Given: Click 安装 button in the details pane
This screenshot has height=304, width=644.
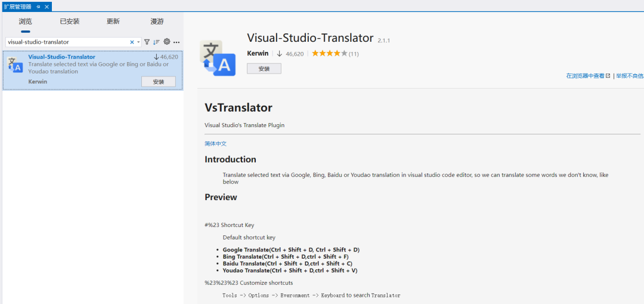Looking at the screenshot, I should point(264,69).
